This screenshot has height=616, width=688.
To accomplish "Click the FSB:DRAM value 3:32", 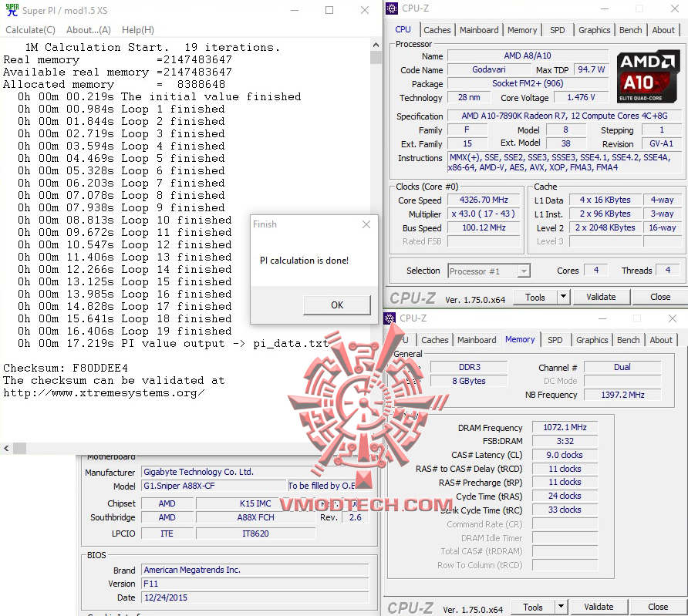I will [565, 441].
